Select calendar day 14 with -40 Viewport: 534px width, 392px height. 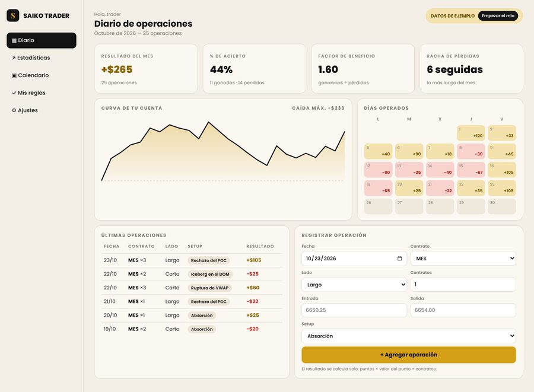(440, 170)
